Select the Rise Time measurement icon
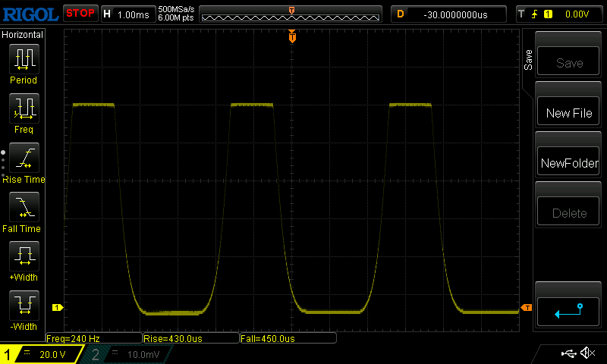Image resolution: width=607 pixels, height=364 pixels. coord(24,158)
